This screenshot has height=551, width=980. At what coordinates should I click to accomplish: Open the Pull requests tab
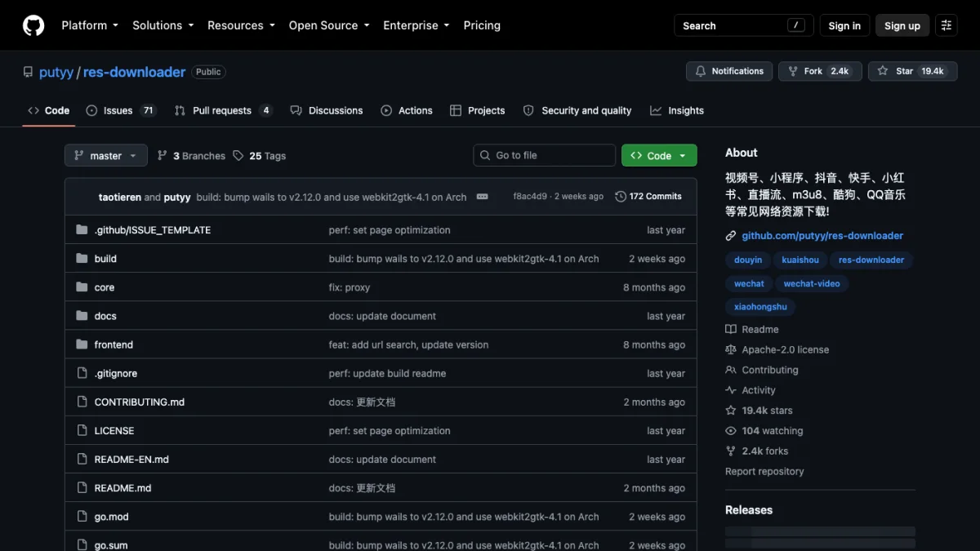(x=224, y=110)
